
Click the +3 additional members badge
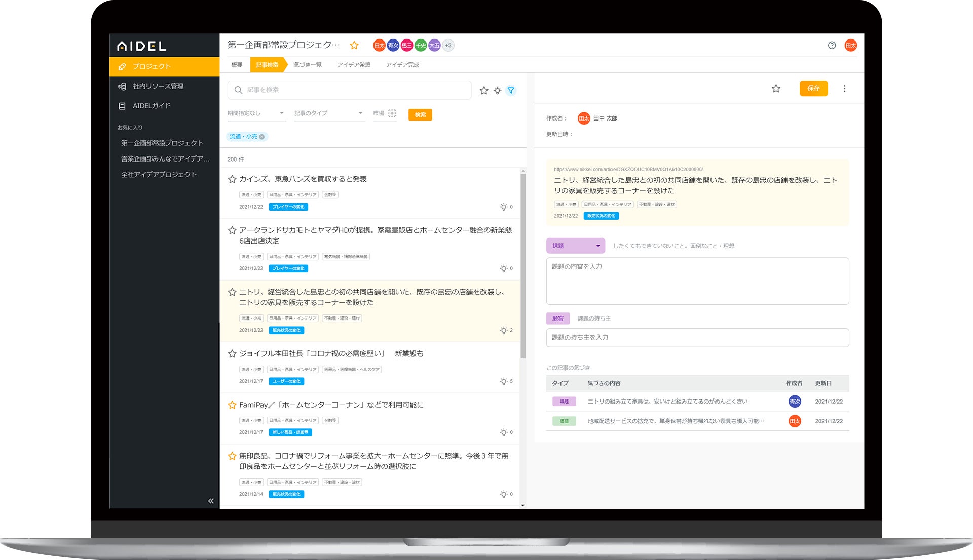pyautogui.click(x=448, y=46)
